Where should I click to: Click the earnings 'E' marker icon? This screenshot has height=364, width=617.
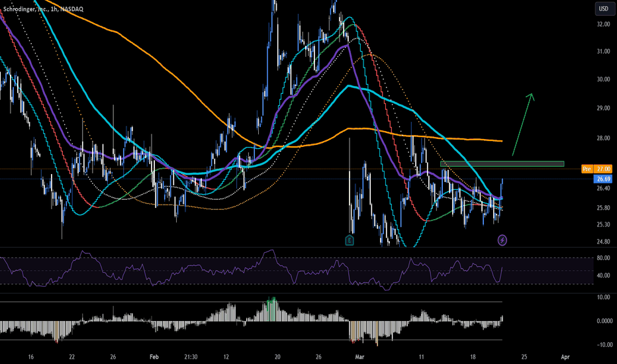pos(349,240)
